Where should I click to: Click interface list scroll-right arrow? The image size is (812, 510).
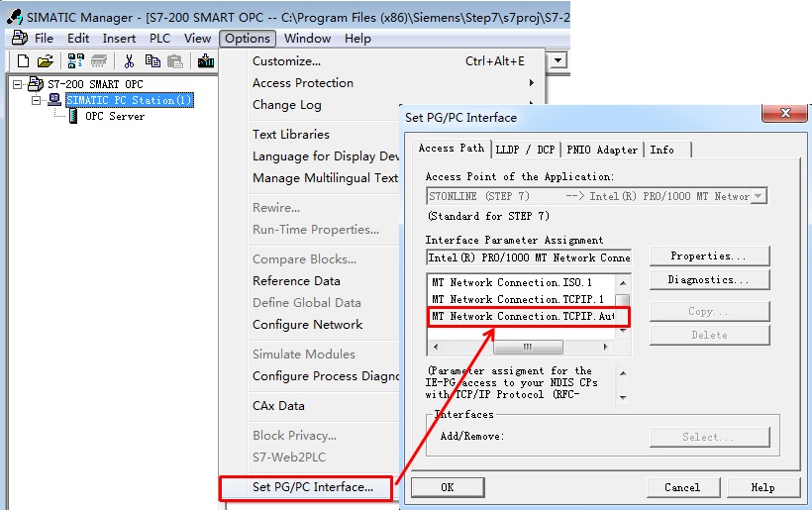pos(605,347)
